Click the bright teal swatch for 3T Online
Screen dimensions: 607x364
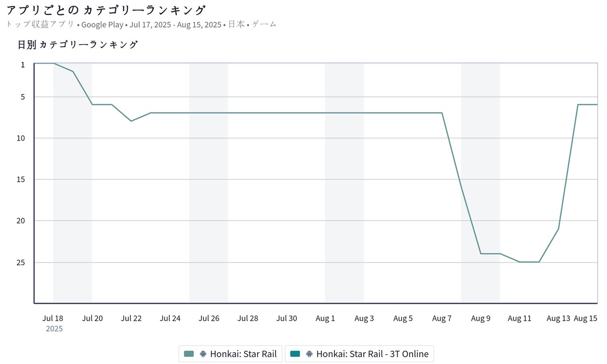295,354
